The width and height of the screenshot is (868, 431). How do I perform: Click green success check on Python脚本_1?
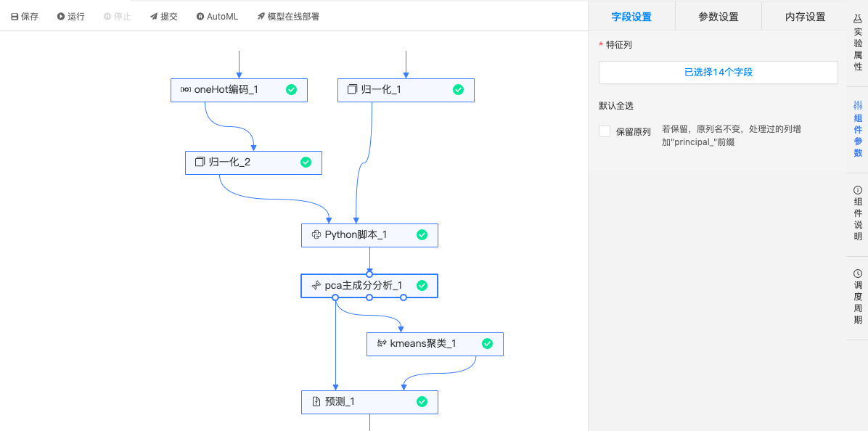(422, 235)
